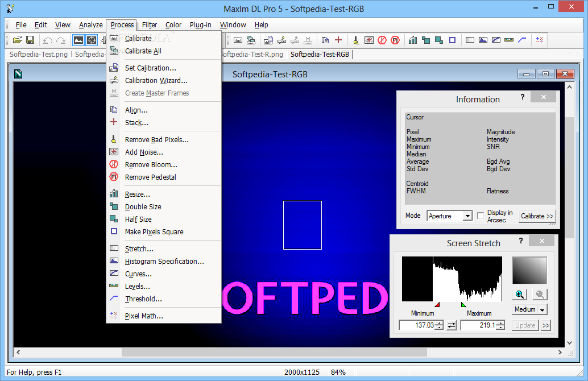Click the Curves toolbar icon

click(x=496, y=40)
